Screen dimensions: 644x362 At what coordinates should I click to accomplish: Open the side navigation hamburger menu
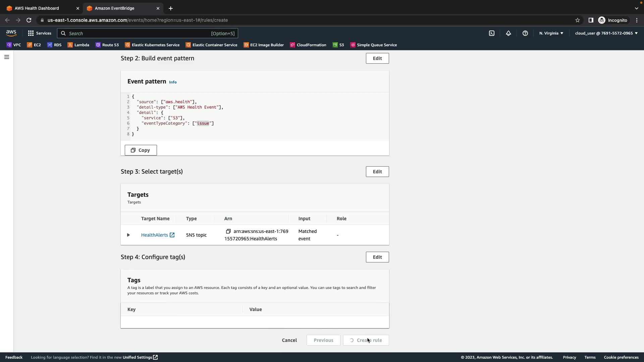click(x=6, y=57)
